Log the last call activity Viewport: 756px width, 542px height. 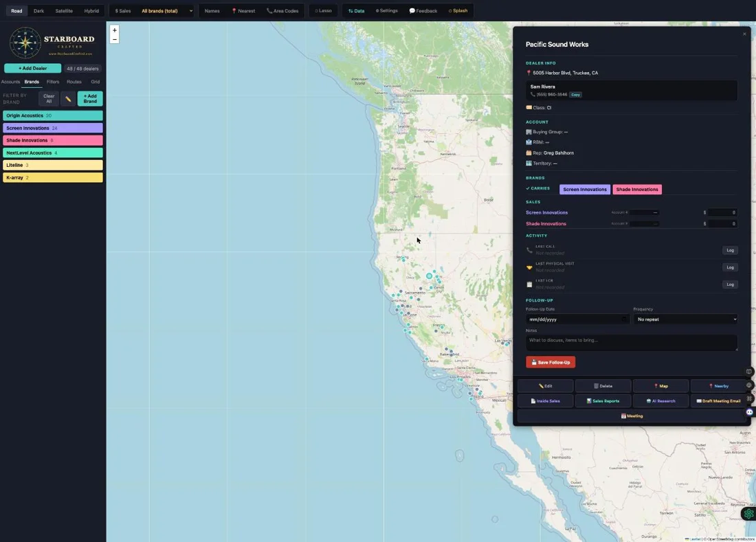pyautogui.click(x=730, y=250)
